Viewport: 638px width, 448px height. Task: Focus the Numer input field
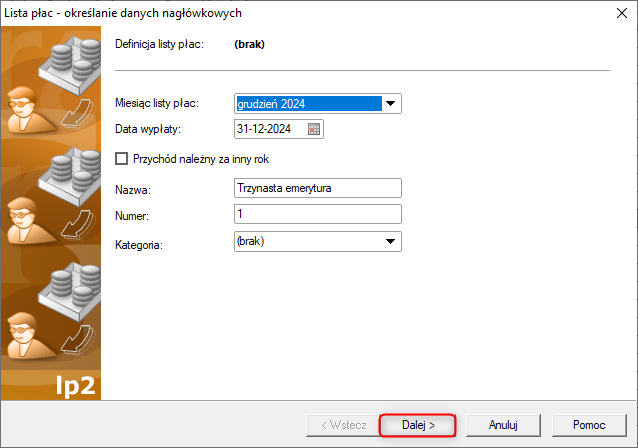pyautogui.click(x=318, y=214)
